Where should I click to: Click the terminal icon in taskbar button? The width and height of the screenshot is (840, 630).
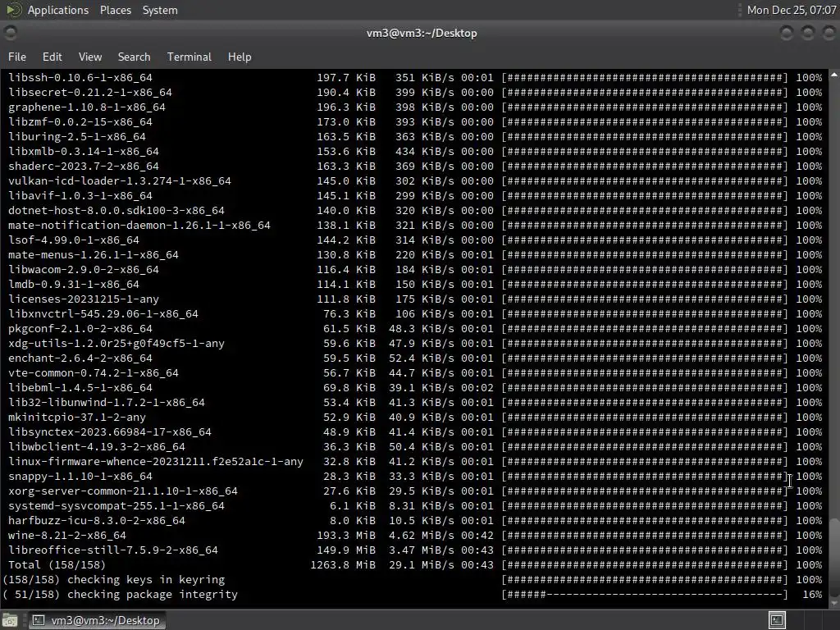click(39, 620)
